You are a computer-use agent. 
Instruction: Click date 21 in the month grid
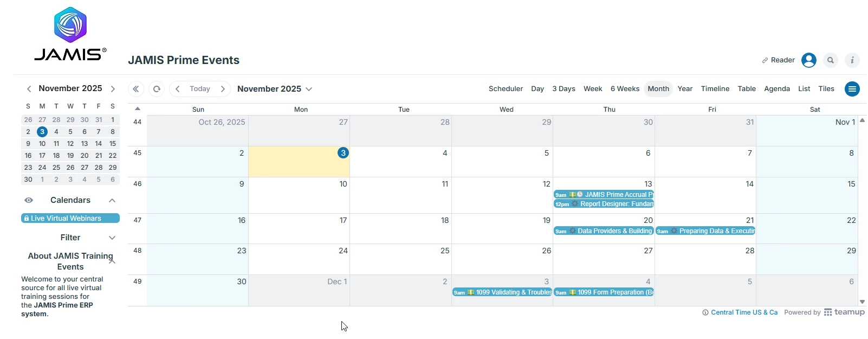(x=750, y=220)
